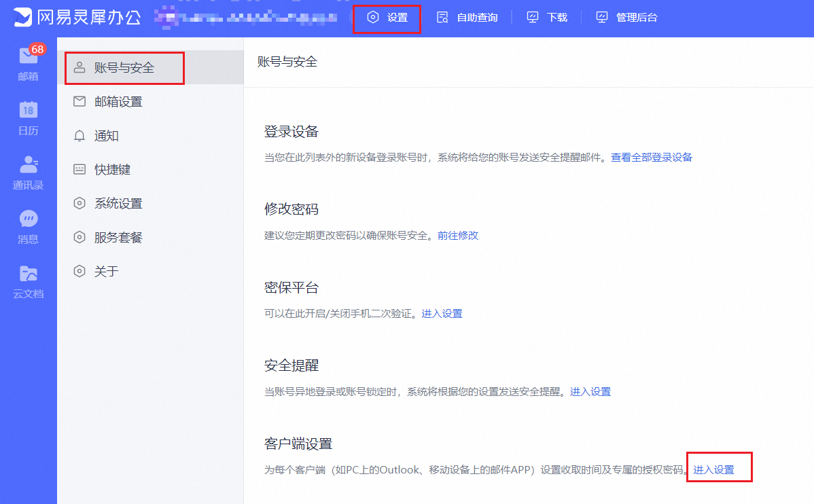Viewport: 814px width, 504px height.
Task: Open 通知 notification settings
Action: [x=106, y=136]
